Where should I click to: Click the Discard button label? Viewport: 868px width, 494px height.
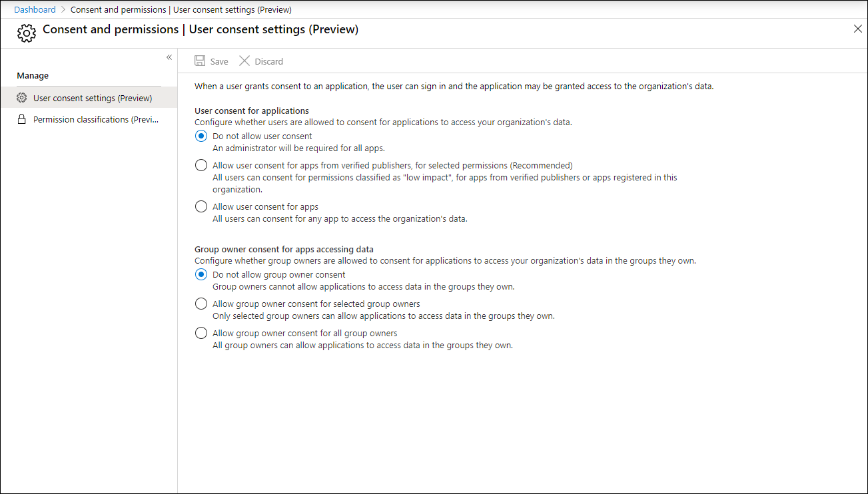(x=269, y=61)
